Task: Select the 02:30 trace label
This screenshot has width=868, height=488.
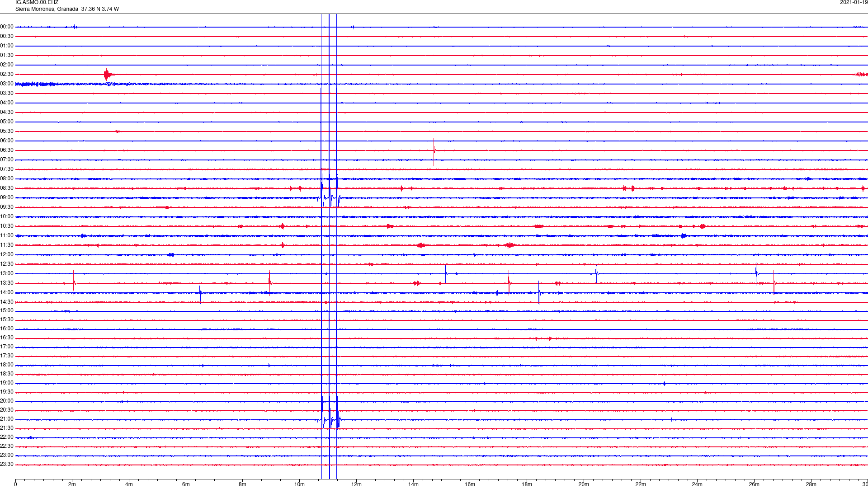Action: tap(7, 75)
